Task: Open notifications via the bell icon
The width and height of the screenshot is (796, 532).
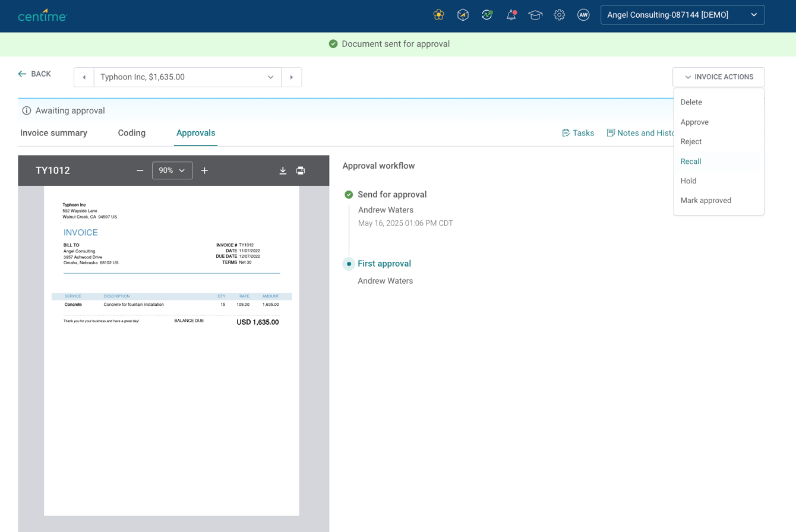Action: [x=511, y=14]
